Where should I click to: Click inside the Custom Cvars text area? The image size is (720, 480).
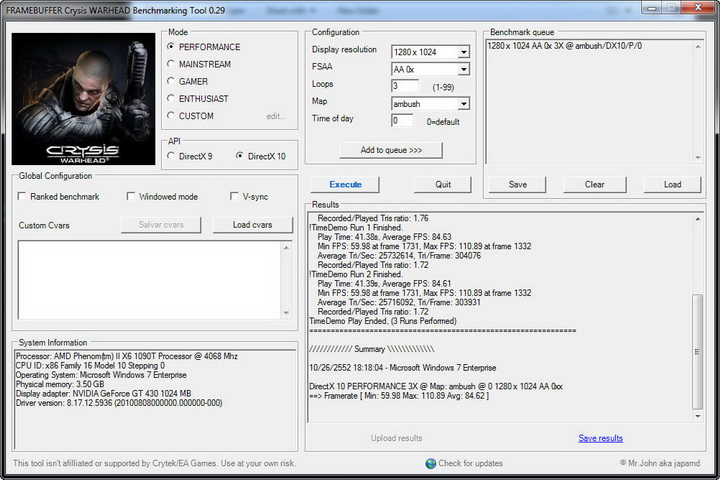coord(149,279)
